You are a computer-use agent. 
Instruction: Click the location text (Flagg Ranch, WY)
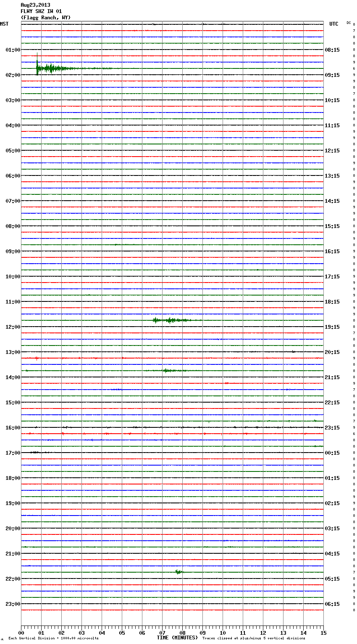tap(46, 18)
